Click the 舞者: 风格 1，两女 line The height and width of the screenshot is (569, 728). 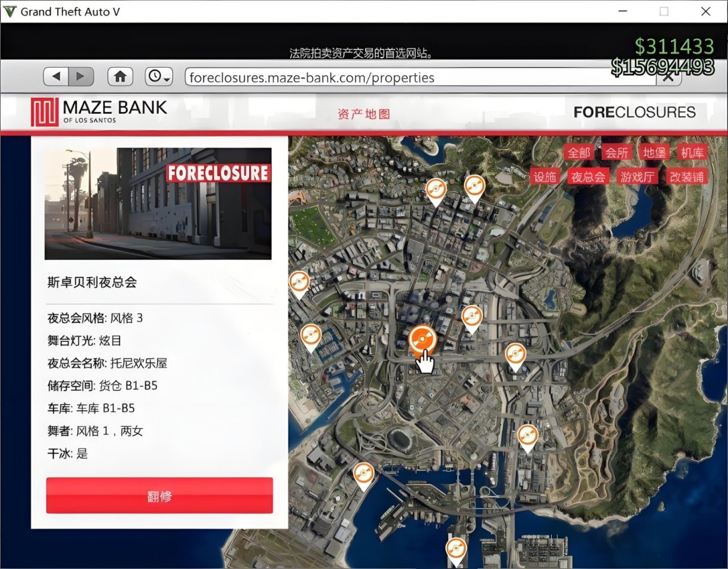click(95, 431)
